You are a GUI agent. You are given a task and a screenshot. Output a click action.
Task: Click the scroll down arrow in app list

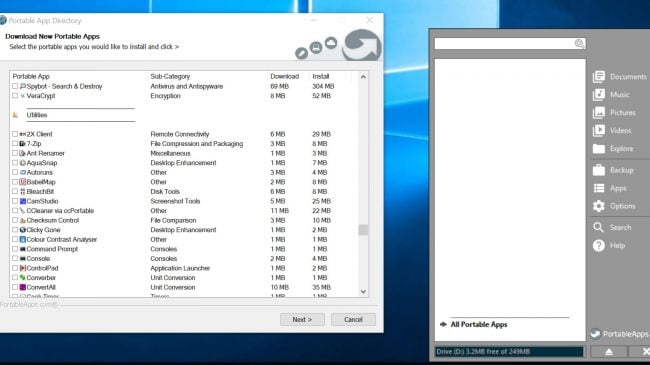[x=363, y=292]
